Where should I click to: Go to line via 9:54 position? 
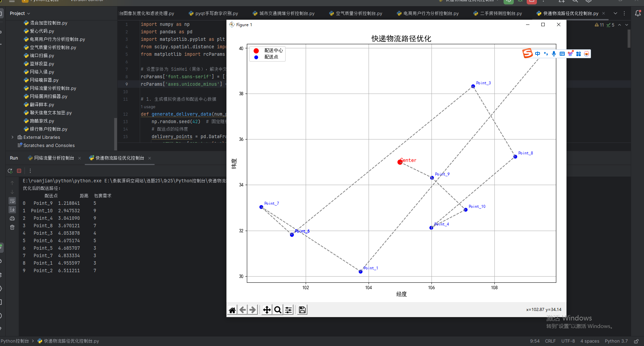(535, 341)
